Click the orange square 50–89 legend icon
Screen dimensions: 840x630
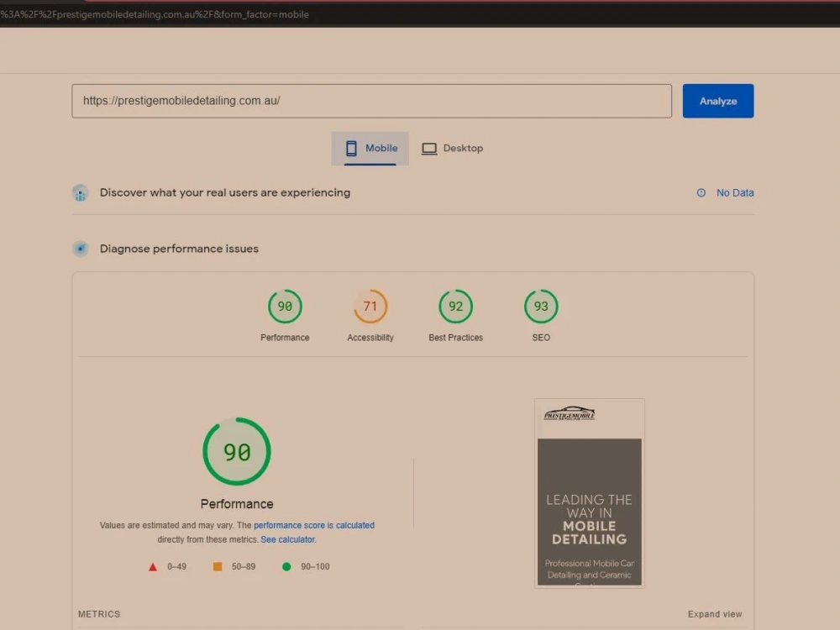tap(218, 567)
